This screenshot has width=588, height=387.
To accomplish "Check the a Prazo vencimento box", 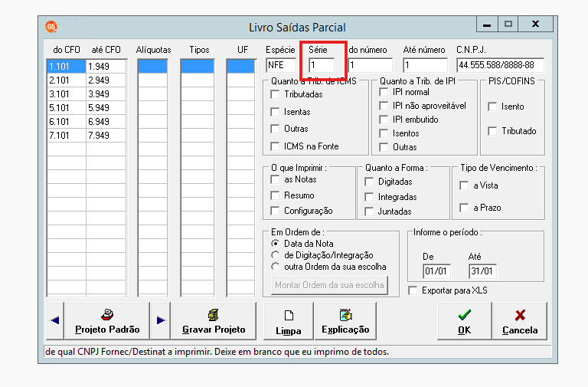I will pyautogui.click(x=464, y=208).
